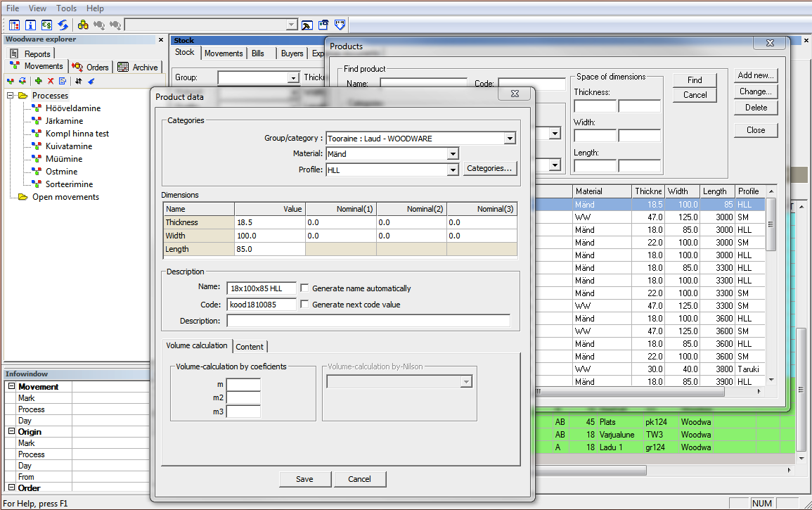The width and height of the screenshot is (812, 510).
Task: Click Close in Products dialog
Action: click(756, 130)
